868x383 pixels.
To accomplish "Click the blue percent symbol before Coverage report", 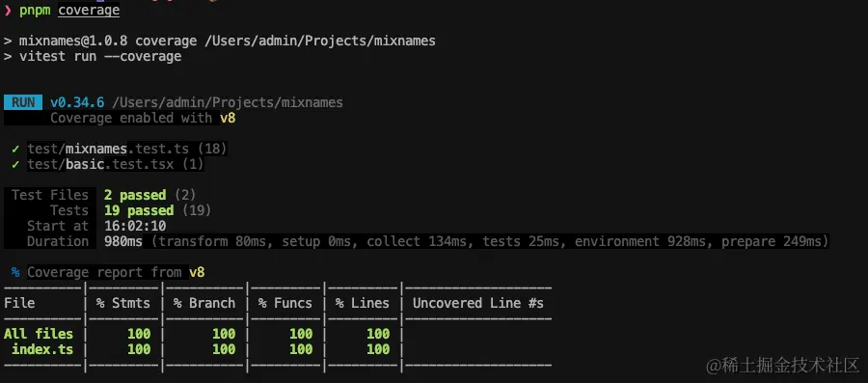I will pos(15,272).
